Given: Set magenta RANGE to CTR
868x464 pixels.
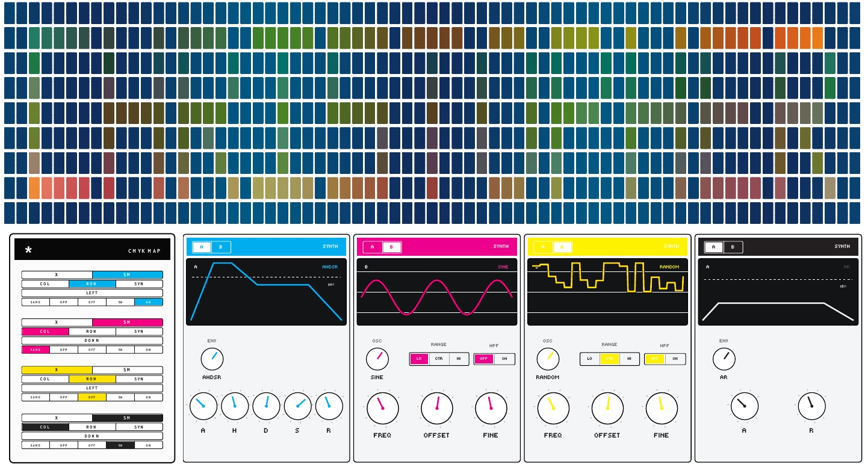Looking at the screenshot, I should coord(439,359).
